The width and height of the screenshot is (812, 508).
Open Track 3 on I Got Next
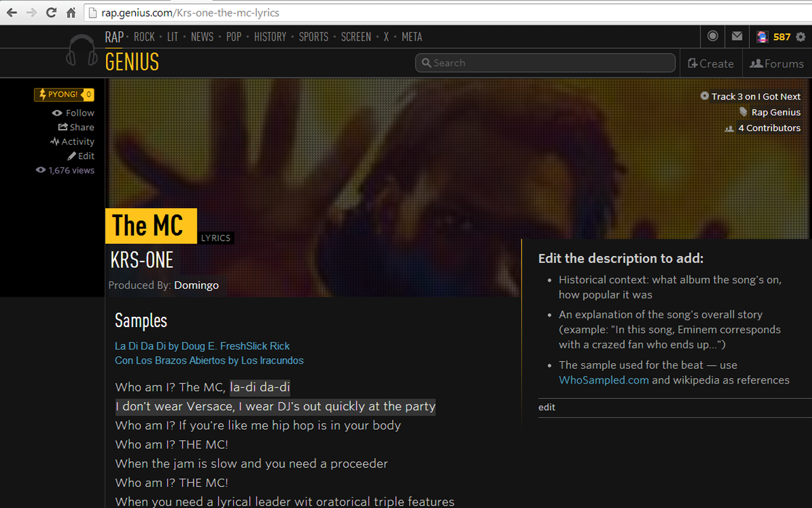(756, 97)
